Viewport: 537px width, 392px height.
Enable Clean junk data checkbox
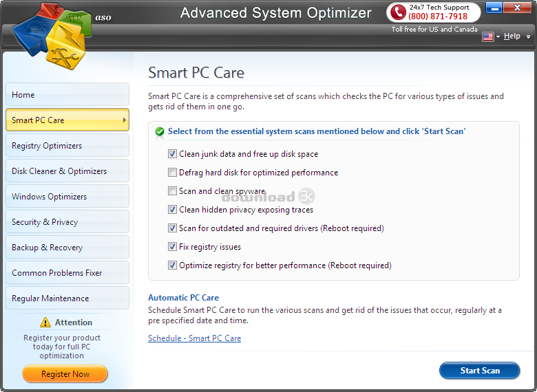[172, 154]
